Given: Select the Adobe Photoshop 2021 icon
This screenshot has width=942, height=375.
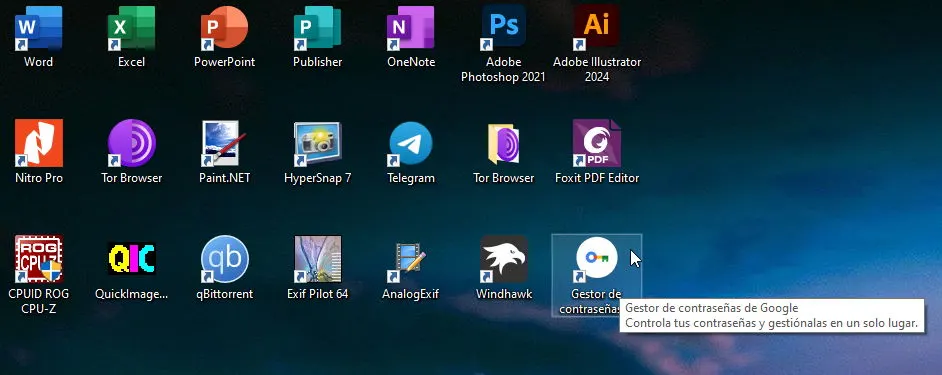Looking at the screenshot, I should pos(503,28).
